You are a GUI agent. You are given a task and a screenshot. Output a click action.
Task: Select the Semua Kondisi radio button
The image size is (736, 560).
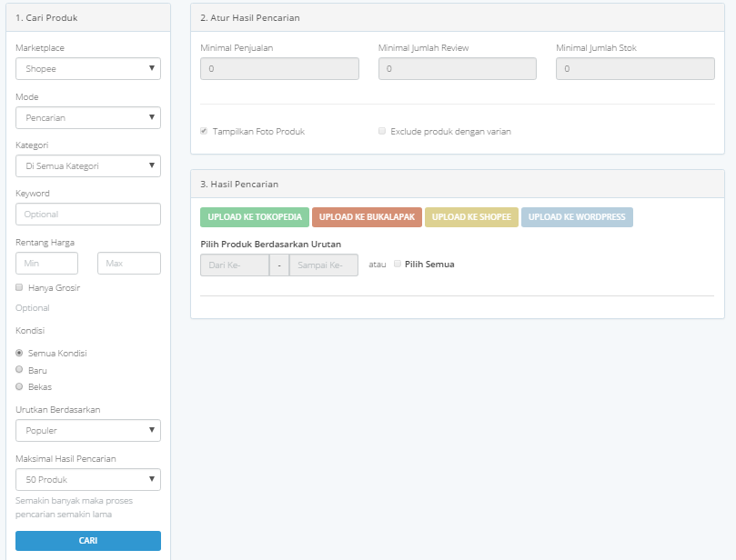(x=19, y=353)
